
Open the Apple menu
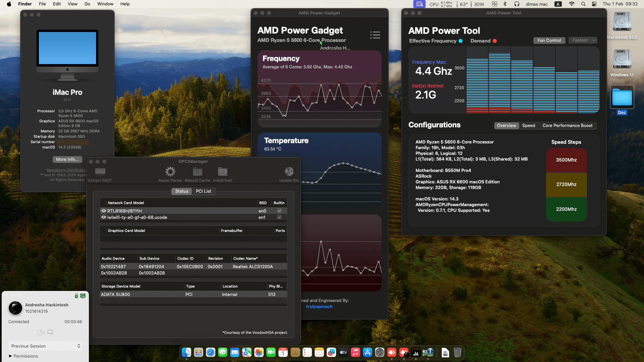pos(9,4)
